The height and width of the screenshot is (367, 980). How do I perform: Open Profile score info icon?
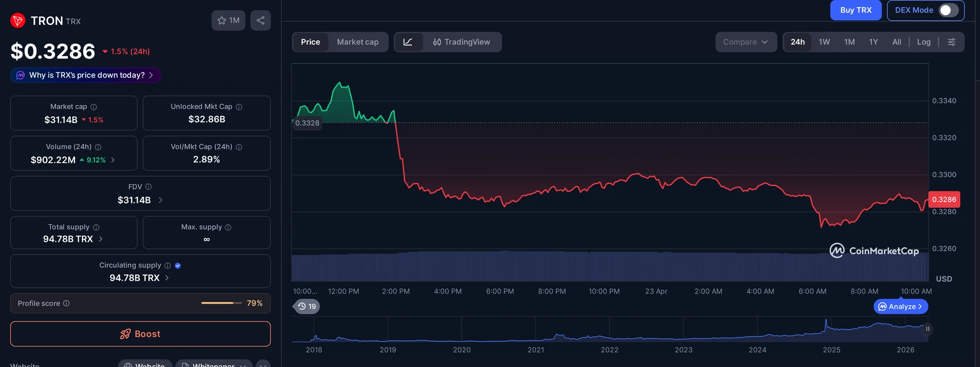pos(66,303)
